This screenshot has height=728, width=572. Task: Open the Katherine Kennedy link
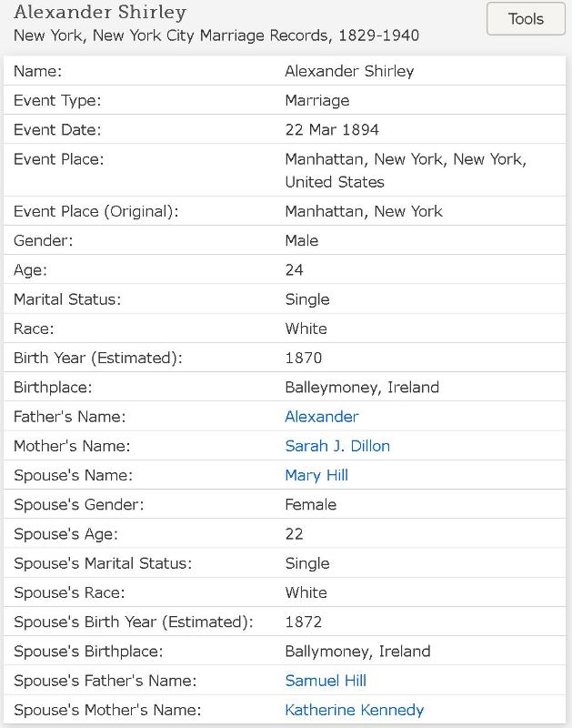point(354,710)
